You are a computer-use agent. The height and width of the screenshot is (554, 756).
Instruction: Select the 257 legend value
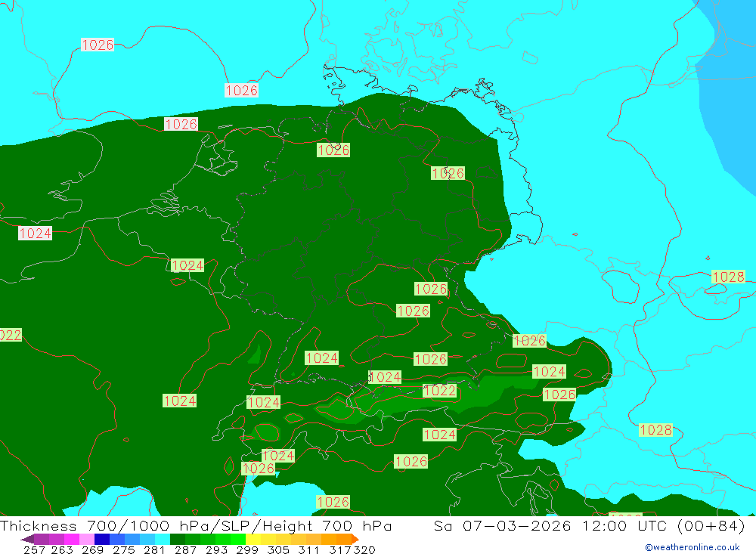(x=34, y=549)
